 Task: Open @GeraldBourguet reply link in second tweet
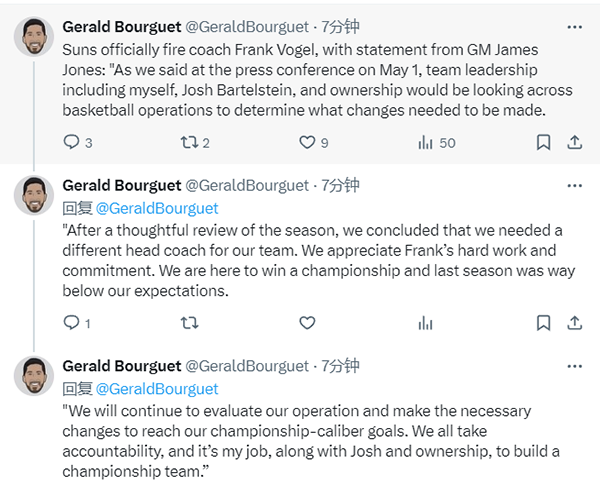coord(157,209)
